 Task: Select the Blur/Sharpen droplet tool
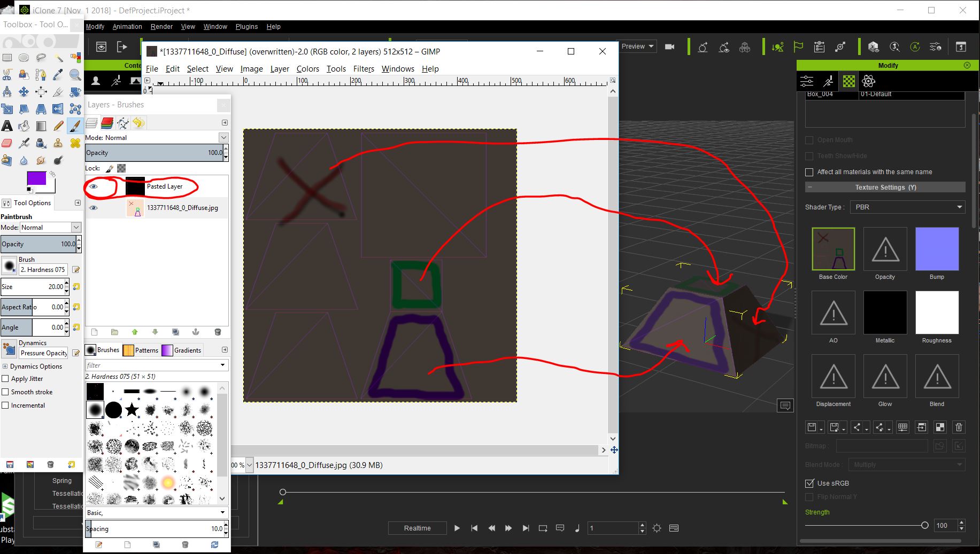(24, 160)
